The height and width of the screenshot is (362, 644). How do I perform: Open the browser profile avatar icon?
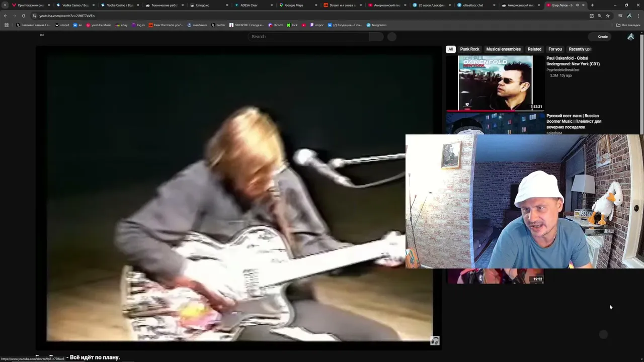(x=629, y=16)
